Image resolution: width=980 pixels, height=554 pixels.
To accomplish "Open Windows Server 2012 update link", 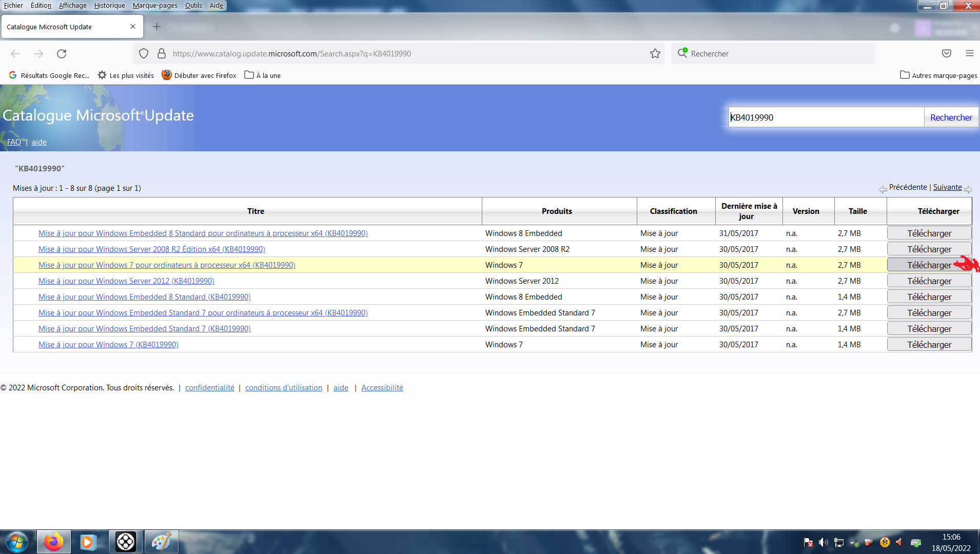I will [x=126, y=281].
